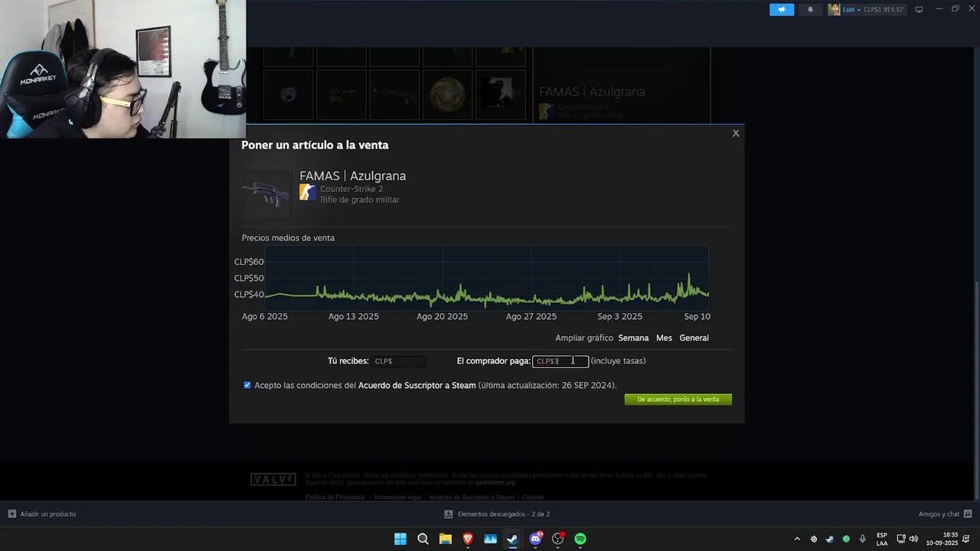
Task: Open the network tray icon
Action: coord(901,539)
